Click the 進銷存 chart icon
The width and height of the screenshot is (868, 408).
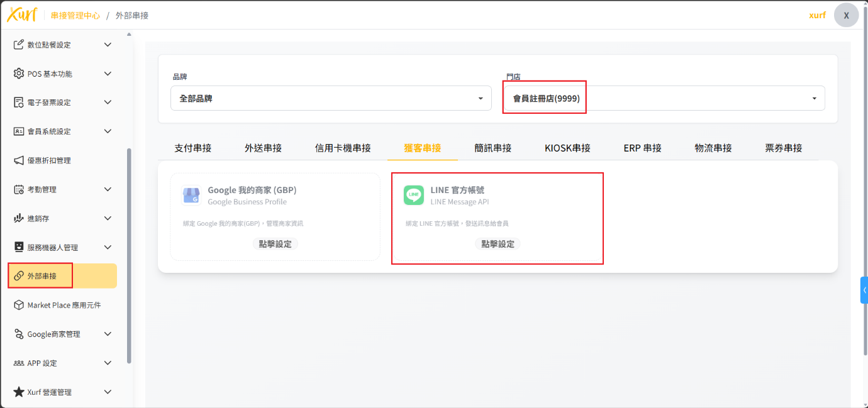coord(19,218)
